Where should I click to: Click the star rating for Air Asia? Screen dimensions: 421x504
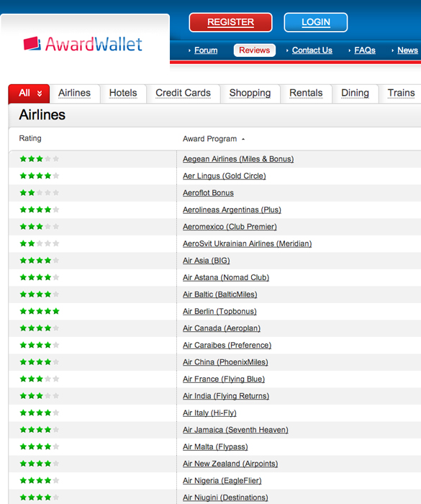40,261
